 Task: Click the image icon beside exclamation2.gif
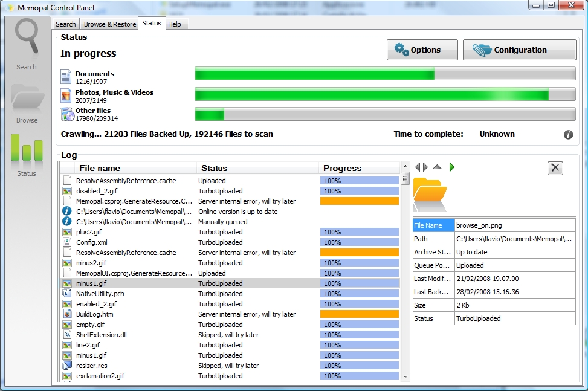tap(67, 376)
